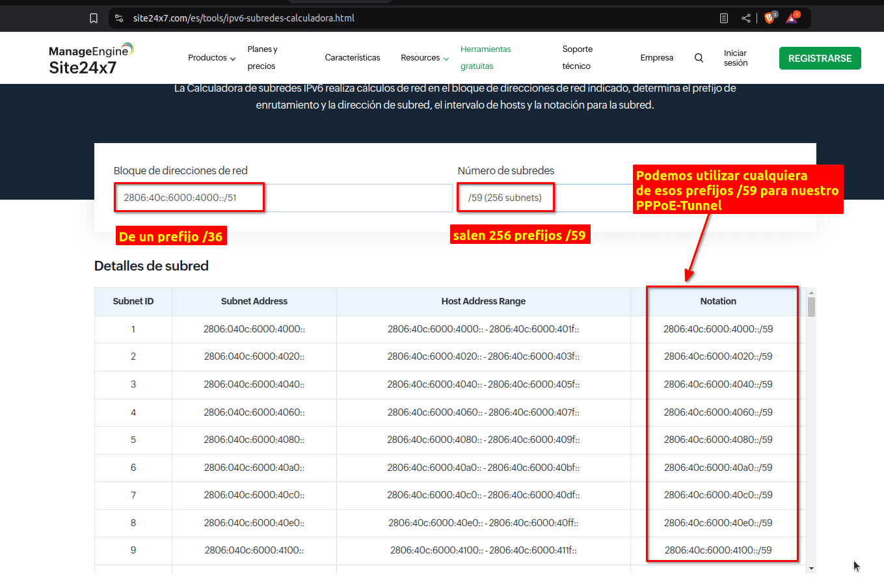Open site information icon beside URL
884x588 pixels.
pos(119,18)
